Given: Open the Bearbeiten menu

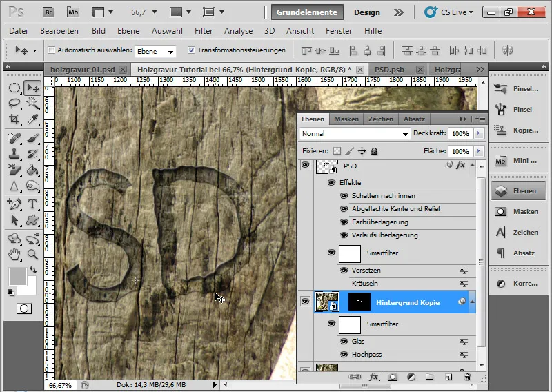Looking at the screenshot, I should [59, 31].
